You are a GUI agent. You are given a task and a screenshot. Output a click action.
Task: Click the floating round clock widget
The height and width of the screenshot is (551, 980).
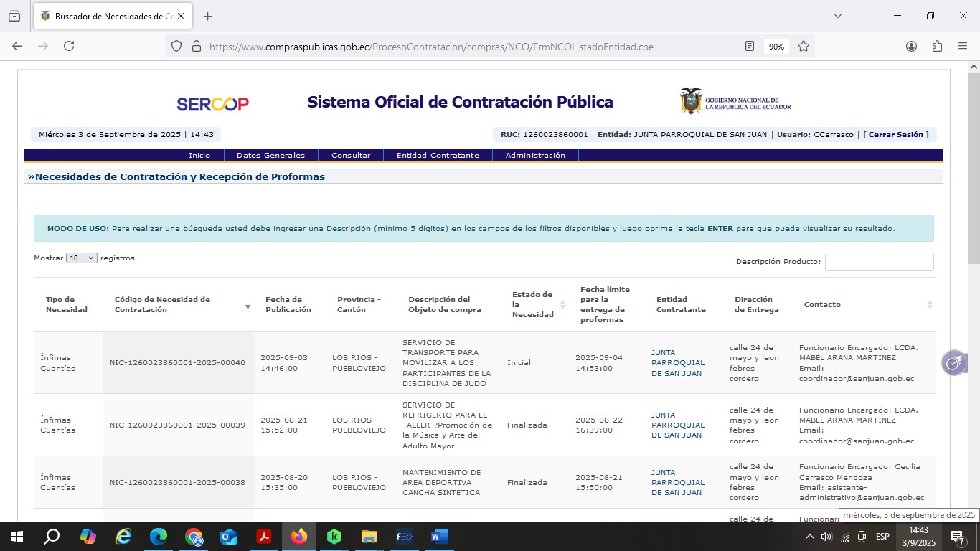(953, 363)
